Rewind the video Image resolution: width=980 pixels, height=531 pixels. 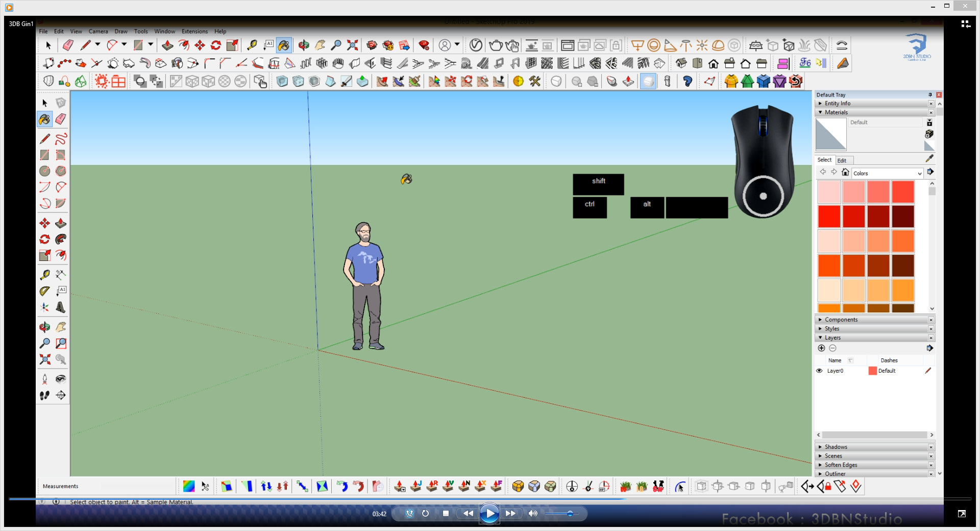[x=468, y=514]
